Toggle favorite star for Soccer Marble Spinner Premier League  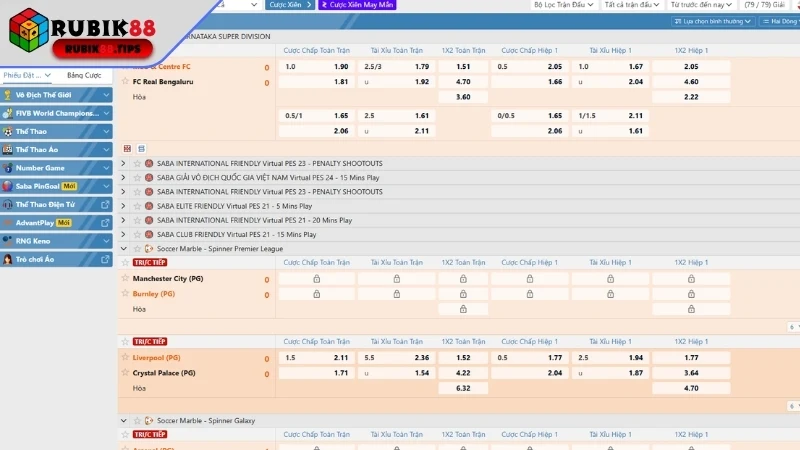tap(136, 249)
